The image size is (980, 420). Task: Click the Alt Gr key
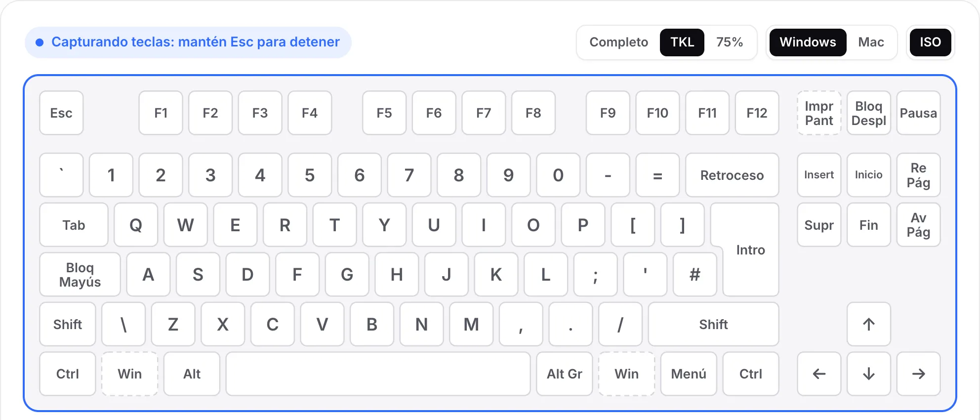(x=564, y=374)
